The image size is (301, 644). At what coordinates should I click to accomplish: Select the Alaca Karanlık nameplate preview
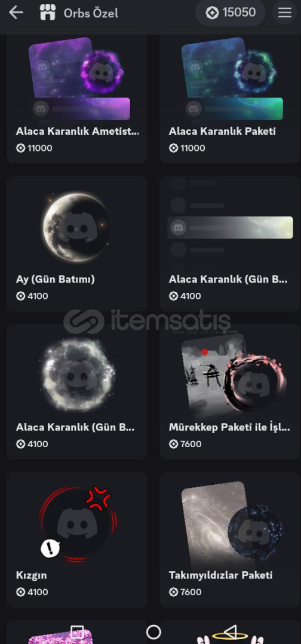tap(230, 243)
